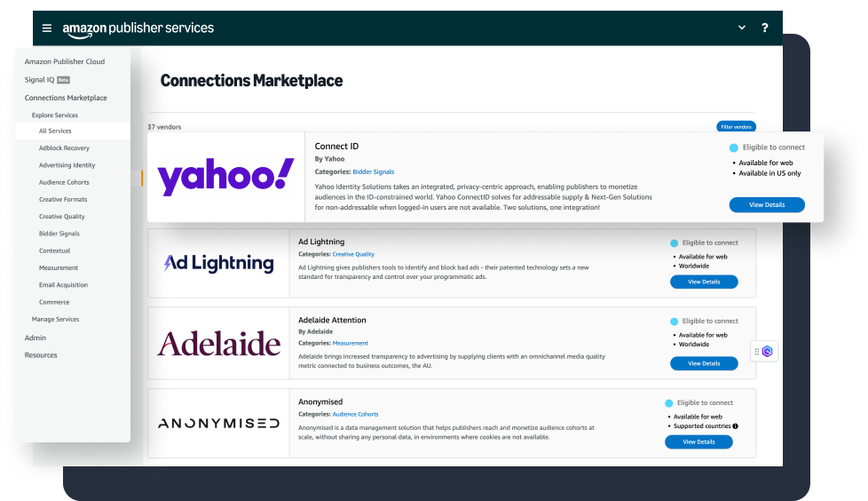This screenshot has height=501, width=868.
Task: Click the Adelaide logo image
Action: pyautogui.click(x=218, y=343)
